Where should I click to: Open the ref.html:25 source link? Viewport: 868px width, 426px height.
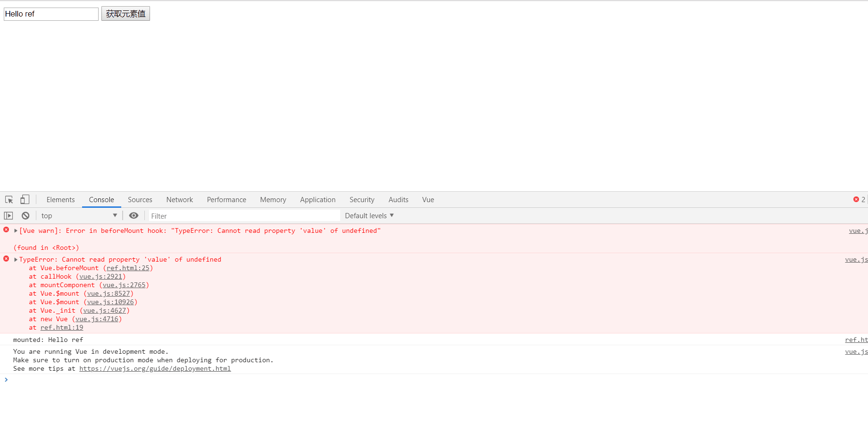tap(128, 268)
